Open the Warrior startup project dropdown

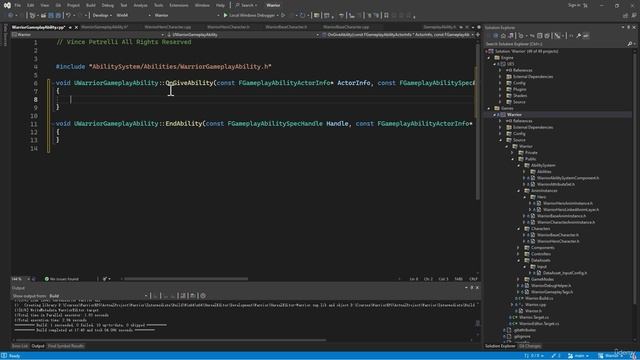pyautogui.click(x=186, y=16)
